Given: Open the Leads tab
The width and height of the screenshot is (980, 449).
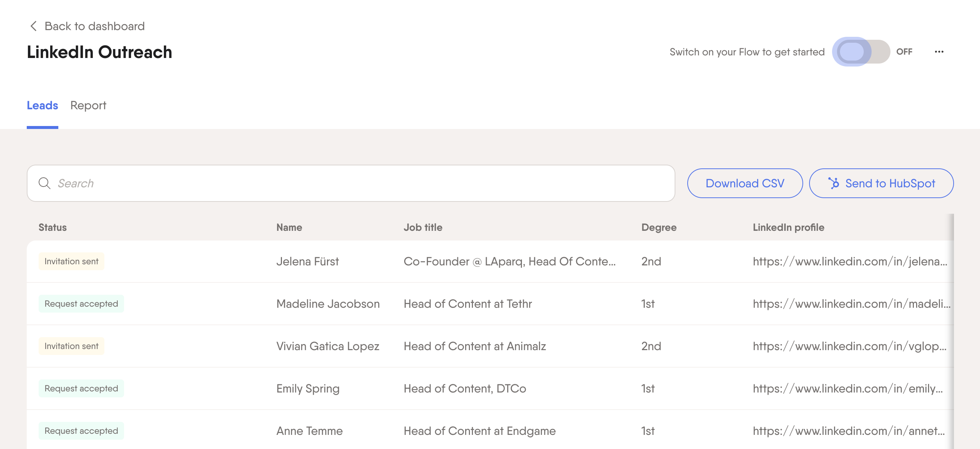Looking at the screenshot, I should tap(42, 106).
